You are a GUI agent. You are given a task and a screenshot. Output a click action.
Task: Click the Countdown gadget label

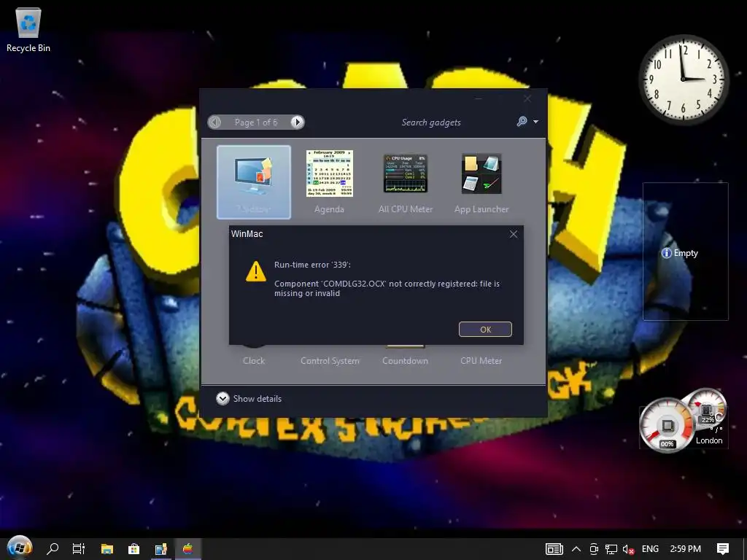click(405, 360)
